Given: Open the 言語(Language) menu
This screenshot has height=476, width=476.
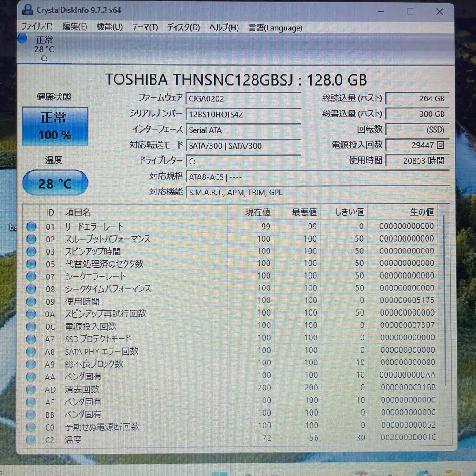Looking at the screenshot, I should pos(275,28).
